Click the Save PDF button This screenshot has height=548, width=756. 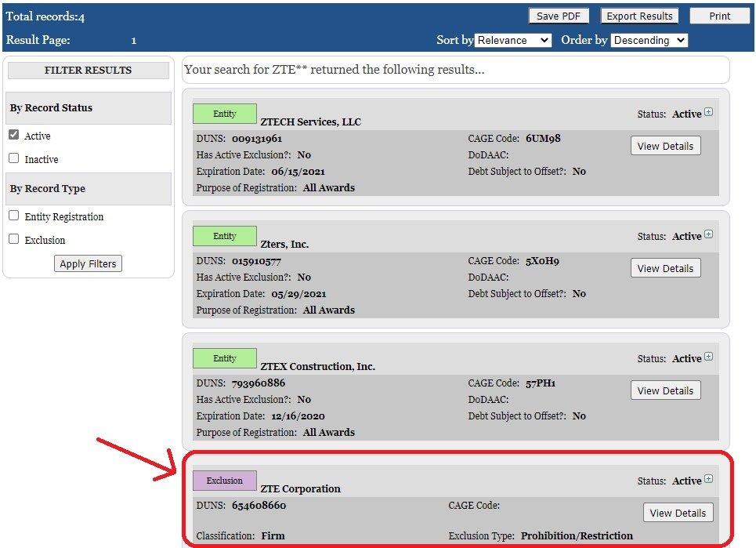(559, 16)
